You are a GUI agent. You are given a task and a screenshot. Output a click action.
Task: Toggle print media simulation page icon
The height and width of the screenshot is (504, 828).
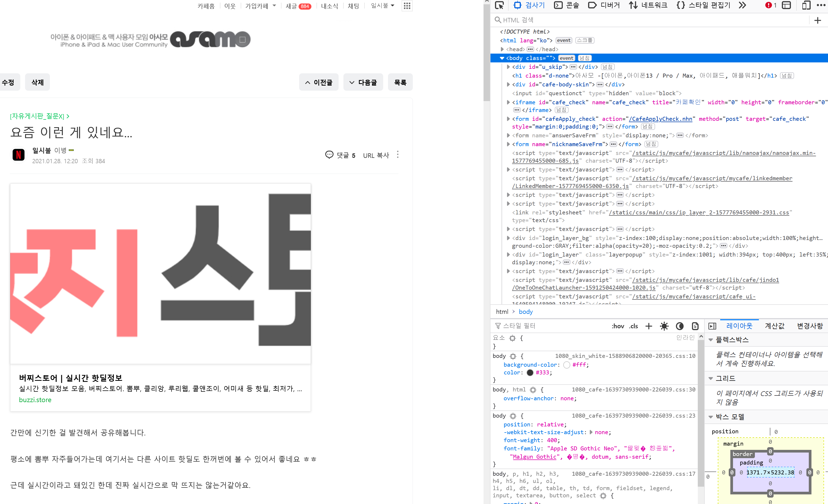695,326
